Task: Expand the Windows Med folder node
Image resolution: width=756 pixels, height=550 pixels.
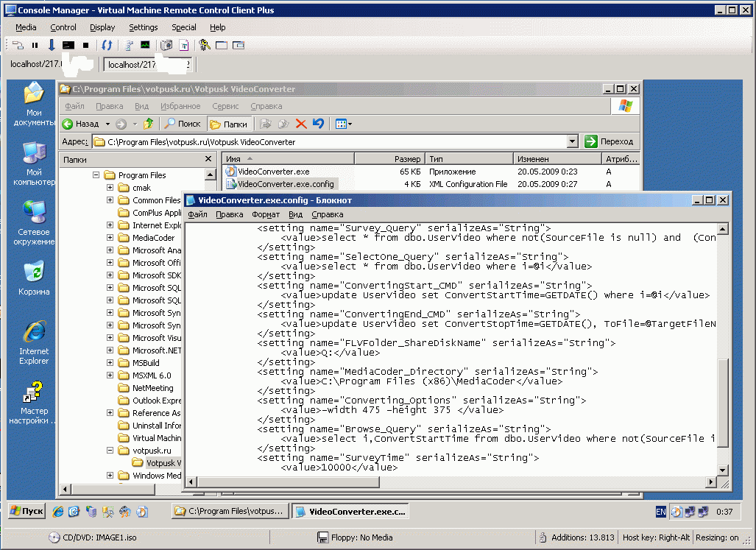Action: point(110,476)
